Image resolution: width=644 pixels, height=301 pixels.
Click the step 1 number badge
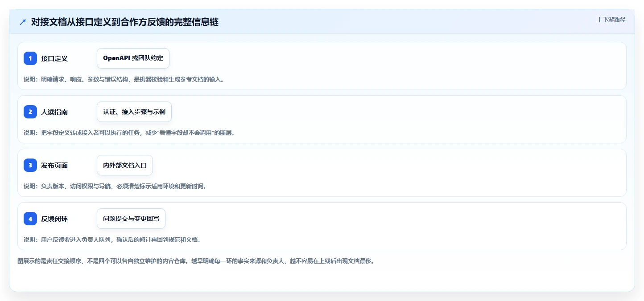point(30,58)
